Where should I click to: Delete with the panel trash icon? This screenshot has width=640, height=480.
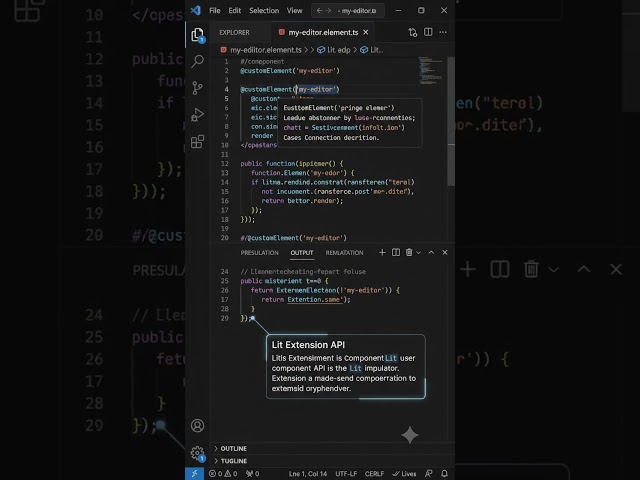coord(409,253)
